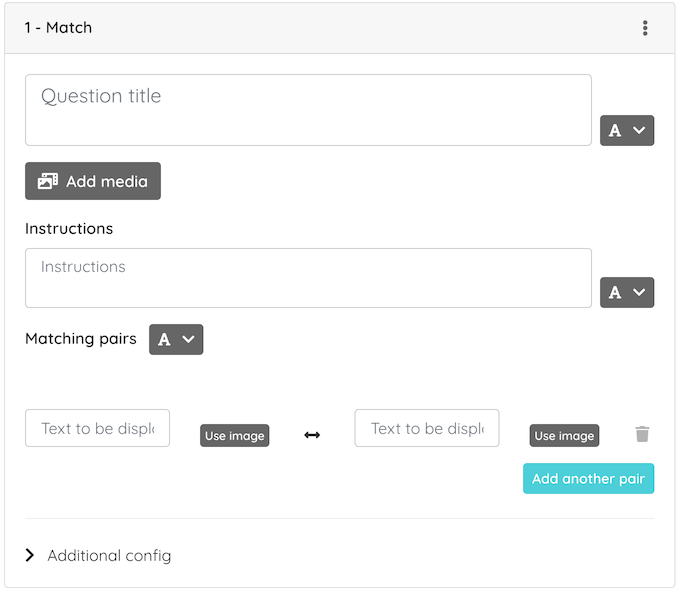
Task: Click Use image for the left pair item
Action: point(234,435)
